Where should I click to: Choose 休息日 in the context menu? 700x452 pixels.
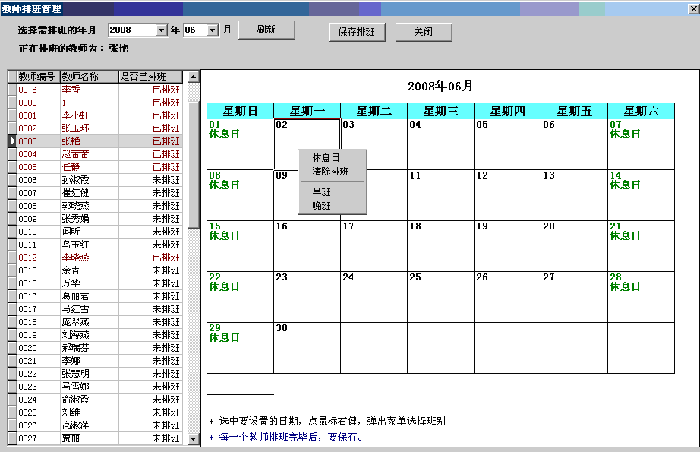332,158
